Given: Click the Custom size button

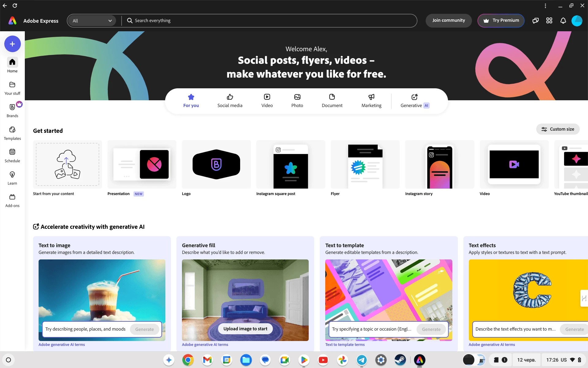Looking at the screenshot, I should pyautogui.click(x=558, y=129).
